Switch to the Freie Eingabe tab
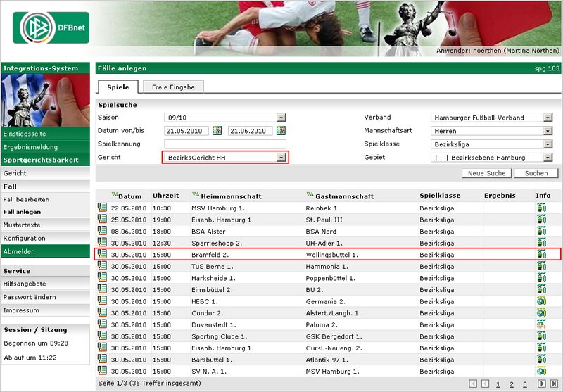The height and width of the screenshot is (392, 563). coord(173,87)
